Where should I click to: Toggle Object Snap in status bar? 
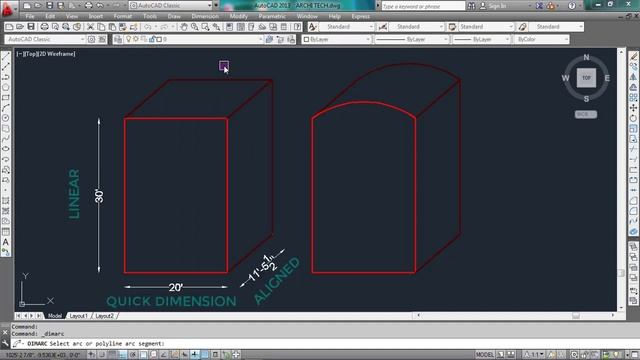[x=143, y=355]
